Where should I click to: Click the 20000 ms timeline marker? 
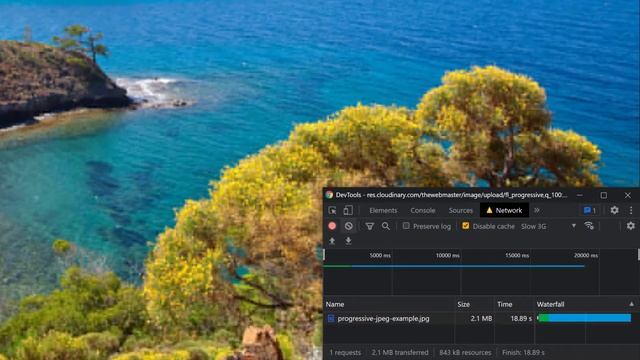586,256
